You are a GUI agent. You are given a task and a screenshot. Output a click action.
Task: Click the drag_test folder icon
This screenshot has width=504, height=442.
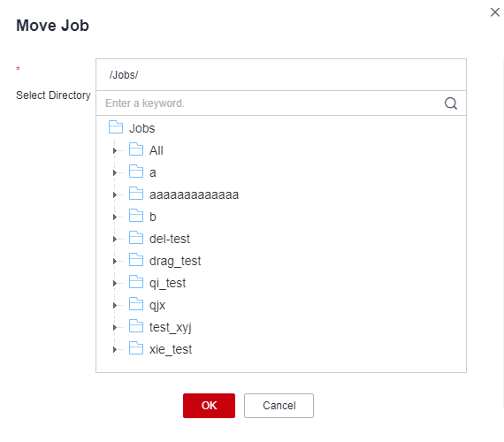click(x=136, y=260)
